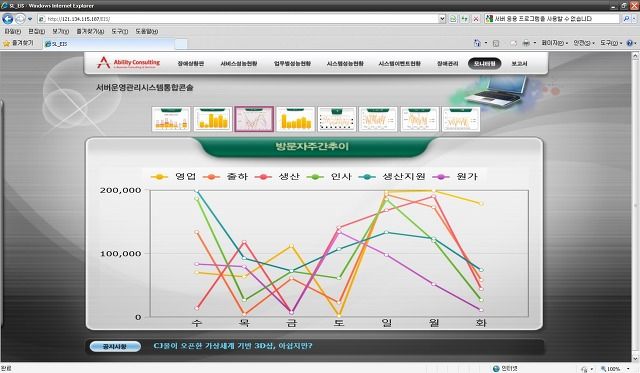Click the magnifier search icon
Image resolution: width=640 pixels, height=373 pixels.
coord(626,19)
